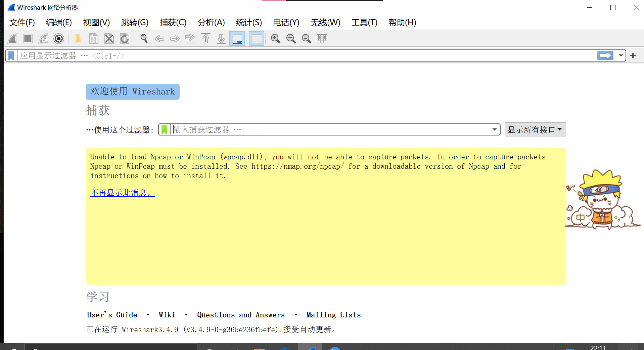
Task: Select the start capture shark fin icon
Action: 12,38
